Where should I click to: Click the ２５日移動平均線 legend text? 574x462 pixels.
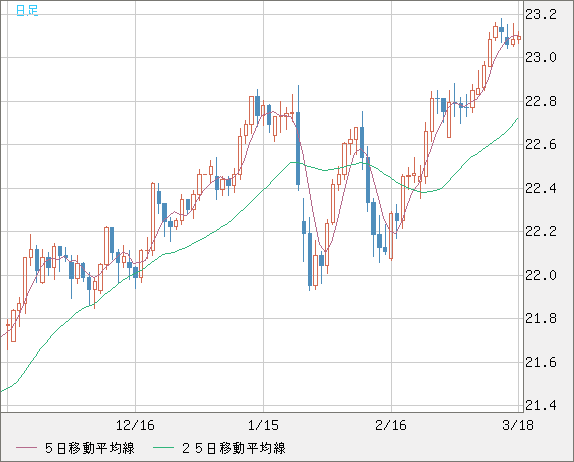[x=234, y=448]
